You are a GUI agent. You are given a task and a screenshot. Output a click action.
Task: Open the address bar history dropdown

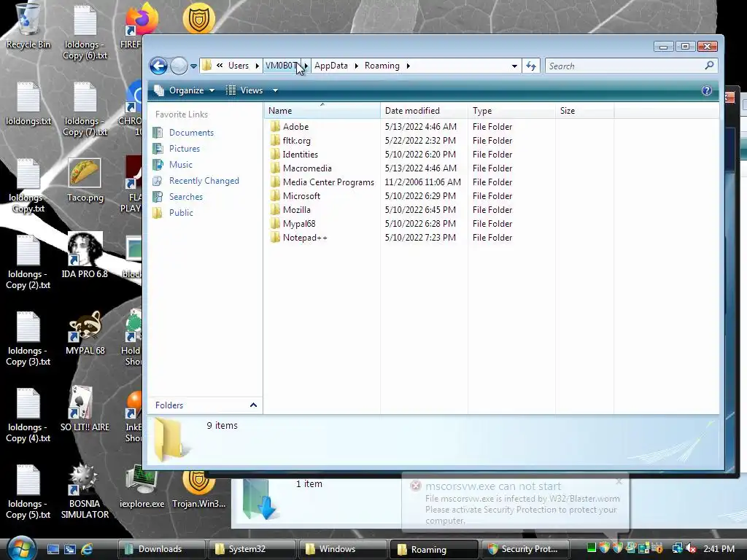(x=514, y=66)
